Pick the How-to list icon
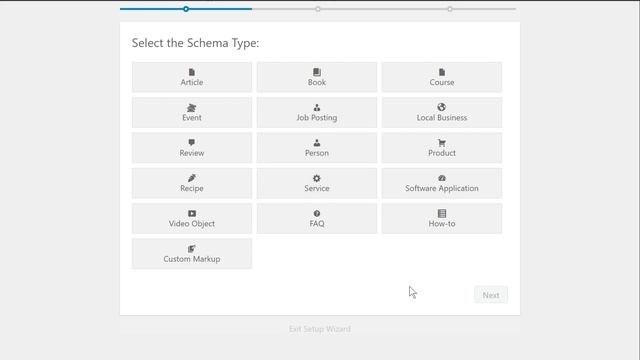640x360 pixels. tap(442, 213)
